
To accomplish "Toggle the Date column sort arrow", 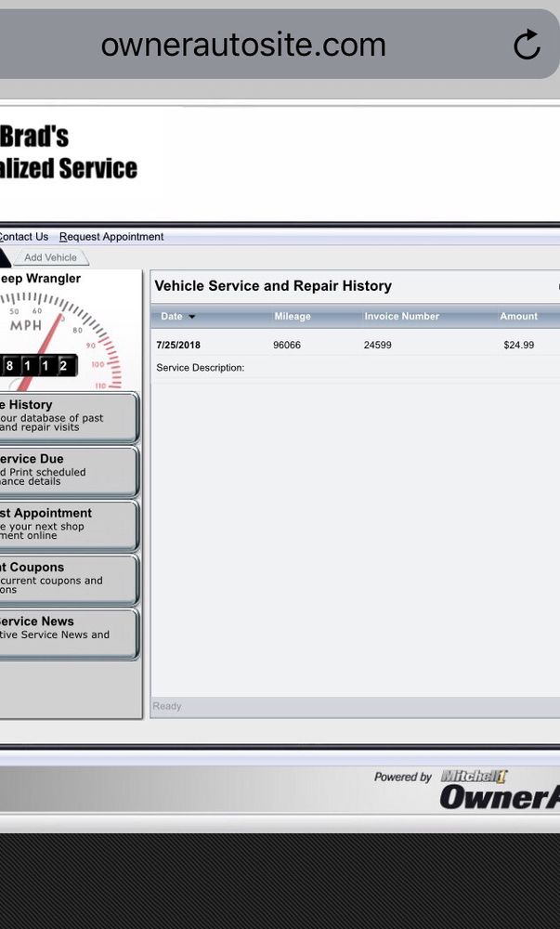I will pyautogui.click(x=192, y=317).
